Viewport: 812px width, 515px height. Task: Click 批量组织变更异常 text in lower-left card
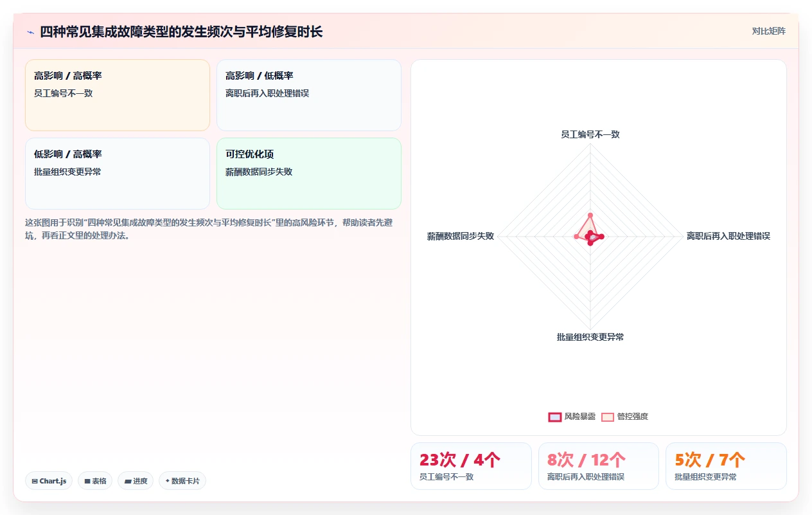click(x=67, y=172)
